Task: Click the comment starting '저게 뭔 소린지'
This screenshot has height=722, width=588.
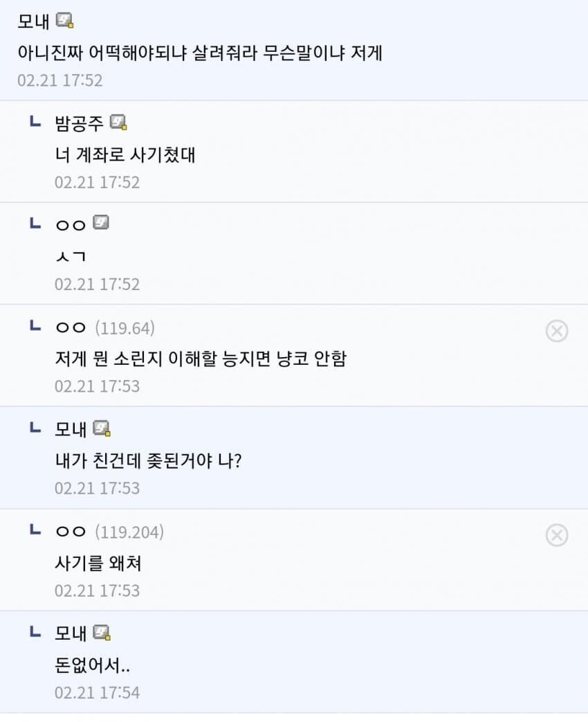Action: 200,359
